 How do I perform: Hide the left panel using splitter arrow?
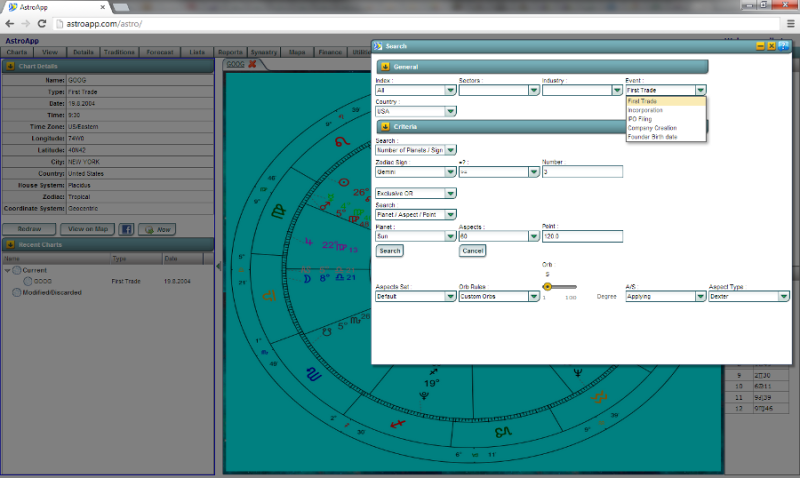[219, 266]
